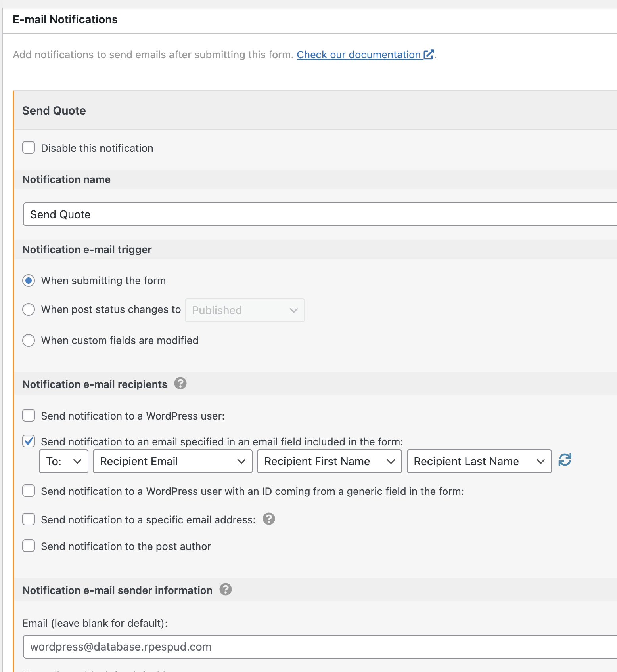Select When submitting the form radio
The height and width of the screenshot is (672, 617).
coord(29,281)
